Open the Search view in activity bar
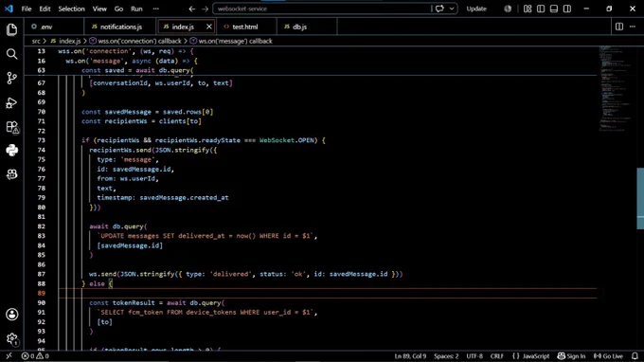This screenshot has width=644, height=362. click(x=11, y=54)
